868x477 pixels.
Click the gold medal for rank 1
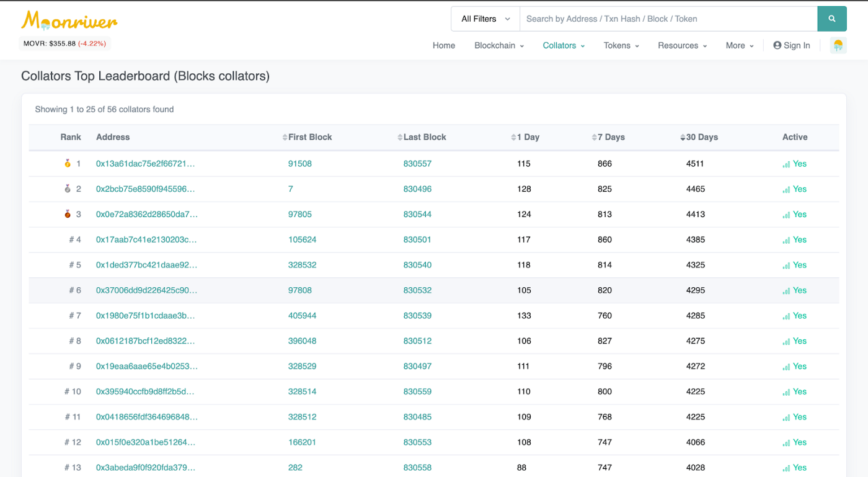point(68,164)
